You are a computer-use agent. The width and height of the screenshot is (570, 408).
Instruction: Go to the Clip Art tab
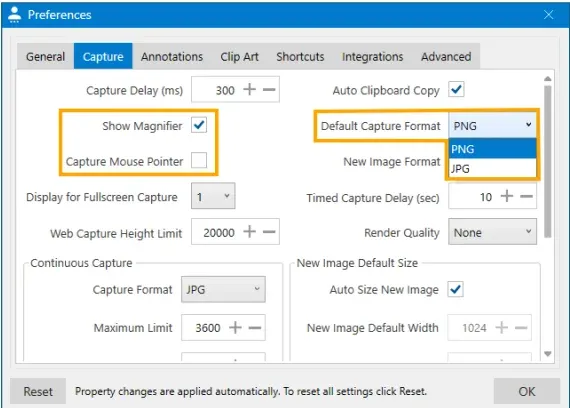240,56
